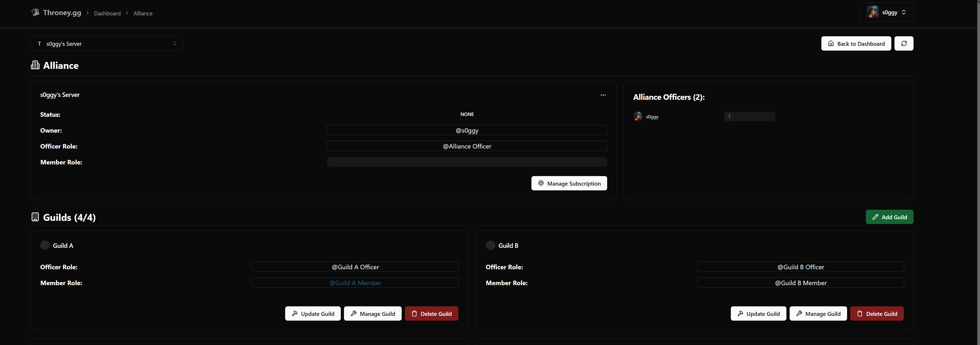Click the Alliance heading building icon
The width and height of the screenshot is (980, 345).
[35, 65]
